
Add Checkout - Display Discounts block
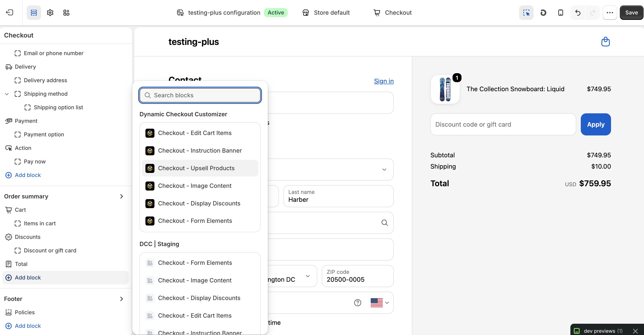pyautogui.click(x=200, y=203)
